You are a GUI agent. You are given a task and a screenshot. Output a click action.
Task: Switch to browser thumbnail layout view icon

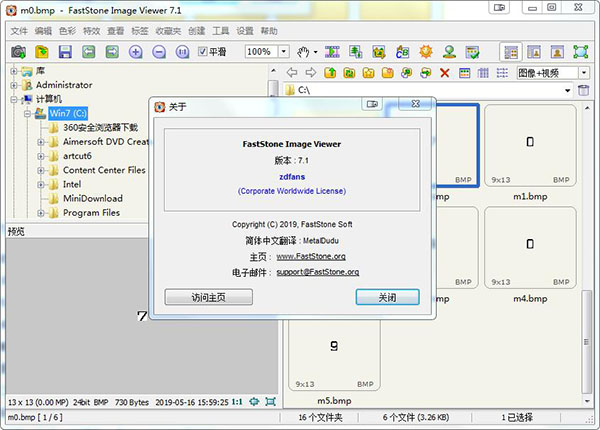pyautogui.click(x=511, y=52)
